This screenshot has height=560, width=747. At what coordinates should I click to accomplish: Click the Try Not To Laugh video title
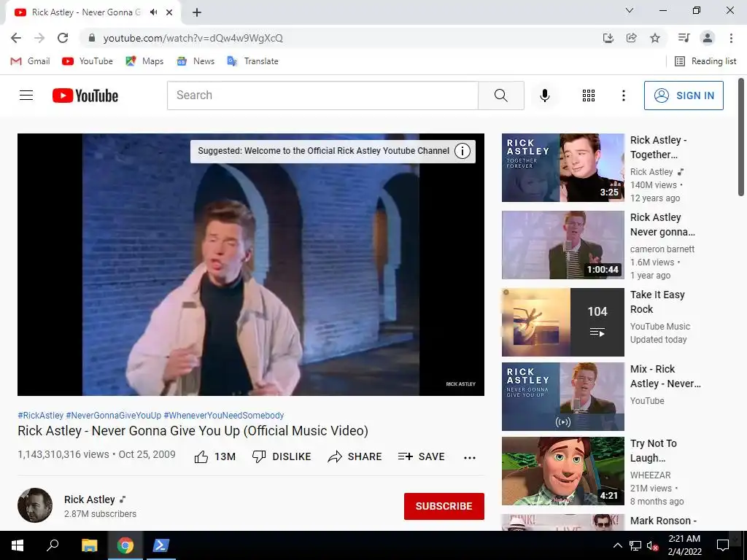click(653, 451)
